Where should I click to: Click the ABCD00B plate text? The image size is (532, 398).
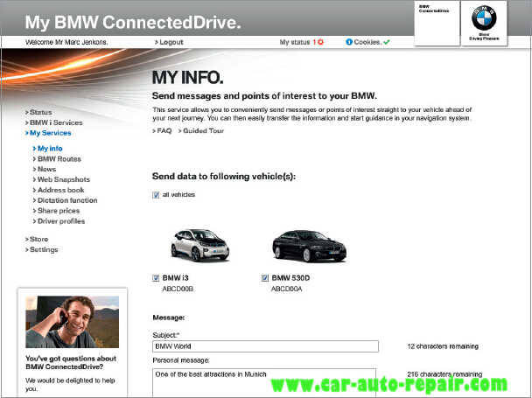point(178,289)
